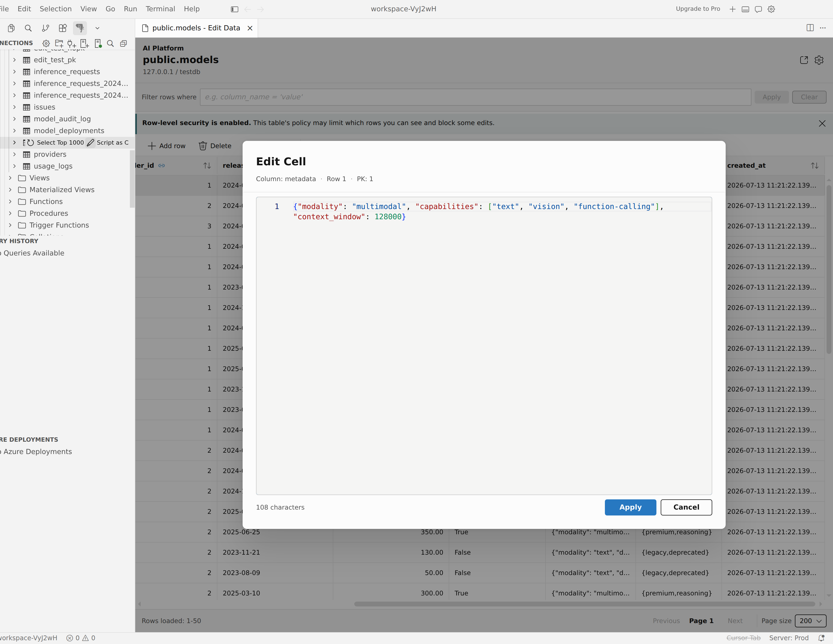
Task: Open the title bar settings gear
Action: click(771, 9)
